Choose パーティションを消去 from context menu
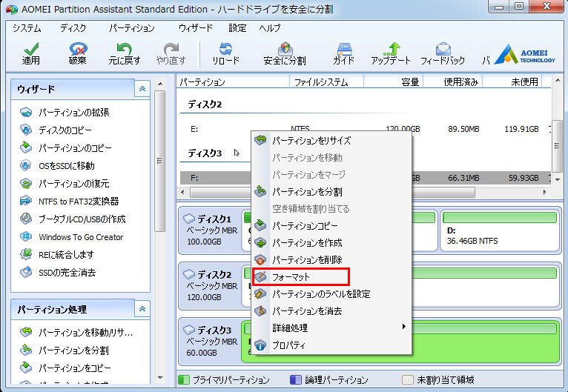Viewport: 568px width, 392px height. (x=331, y=311)
